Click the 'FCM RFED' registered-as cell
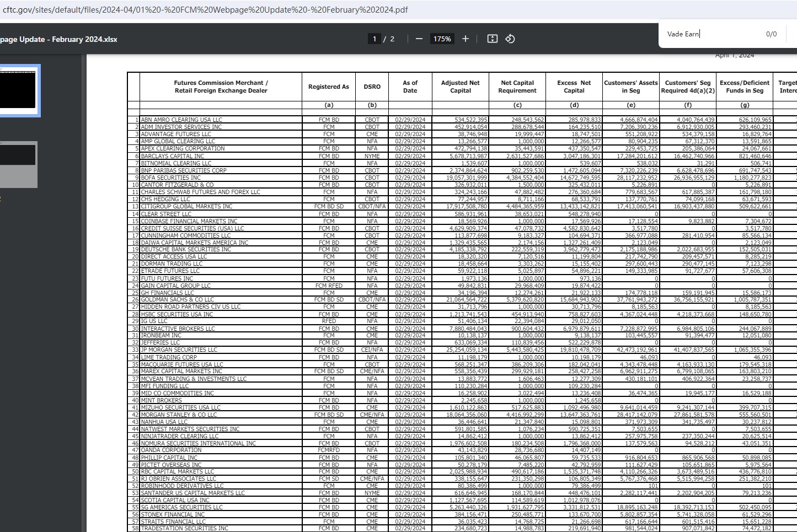Image resolution: width=797 pixels, height=532 pixels. click(x=329, y=286)
